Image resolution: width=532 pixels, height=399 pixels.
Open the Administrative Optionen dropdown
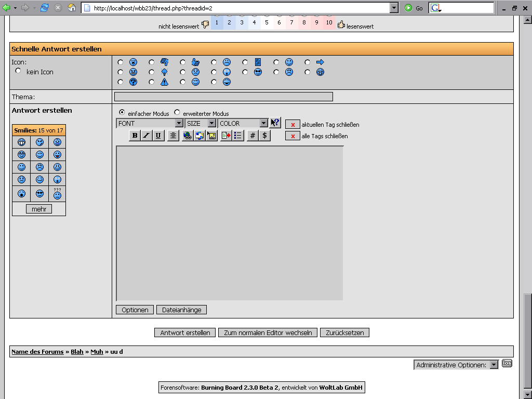tap(457, 365)
